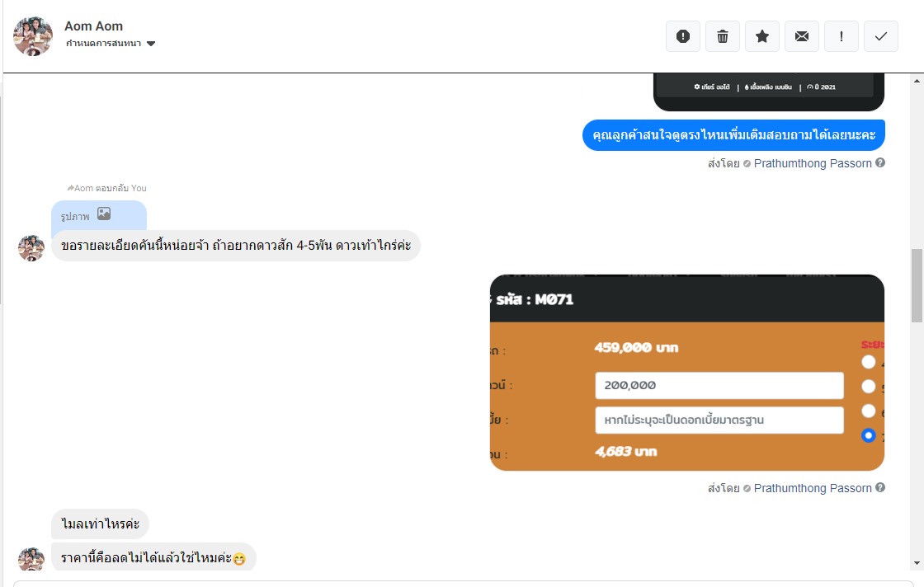Open Aom Aom's profile picture in header
Screen dimensions: 924x587
[x=34, y=36]
